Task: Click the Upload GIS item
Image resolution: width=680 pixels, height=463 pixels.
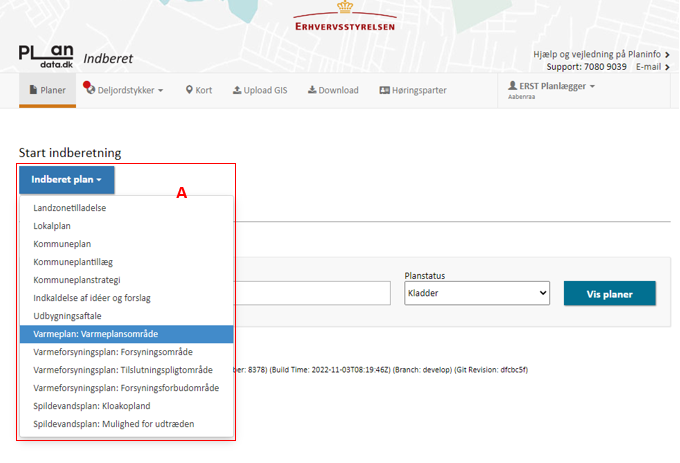Action: coord(260,90)
